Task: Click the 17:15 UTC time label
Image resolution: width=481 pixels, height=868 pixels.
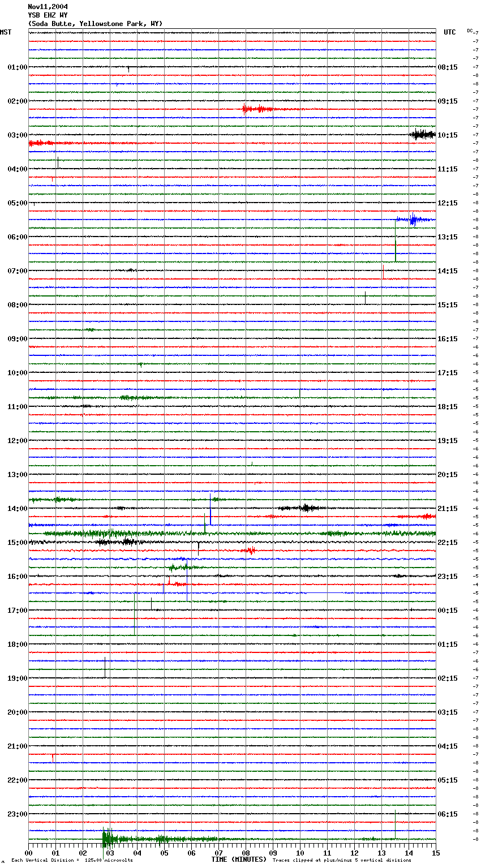Action: [x=448, y=373]
